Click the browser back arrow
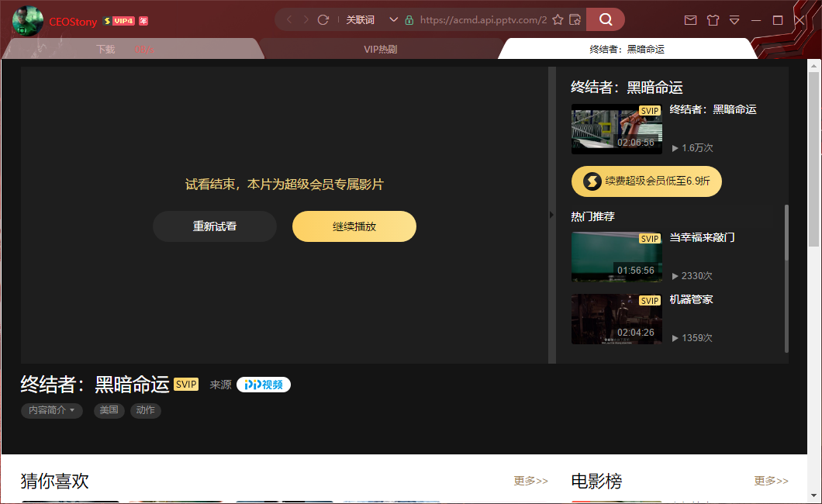This screenshot has height=504, width=822. 289,19
